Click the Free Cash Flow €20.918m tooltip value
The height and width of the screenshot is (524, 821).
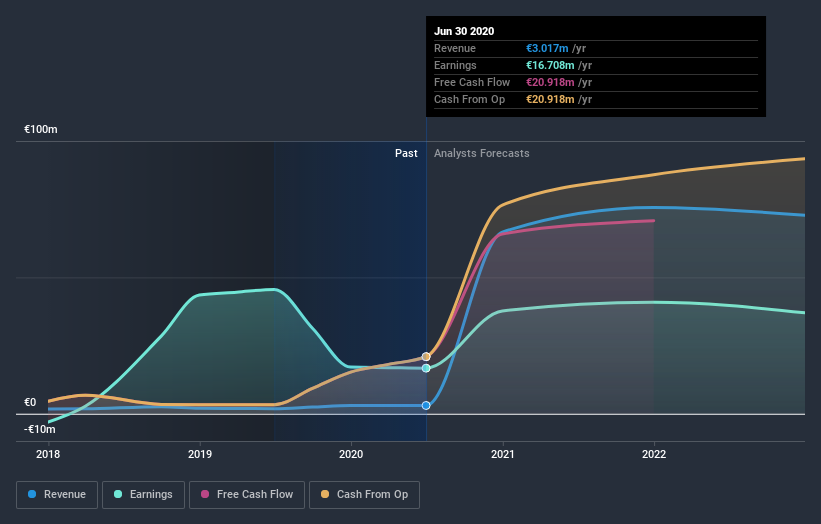tap(550, 82)
